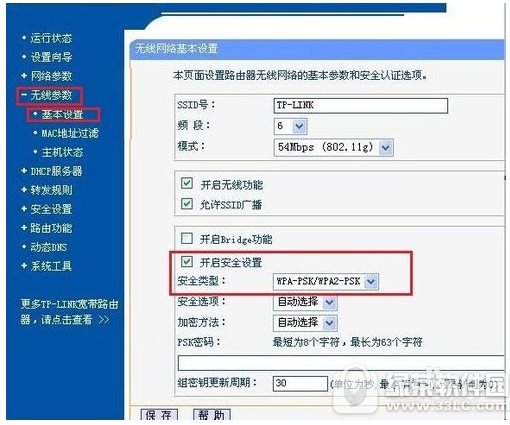
Task: Open MAC地址过滤 page
Action: (70, 133)
